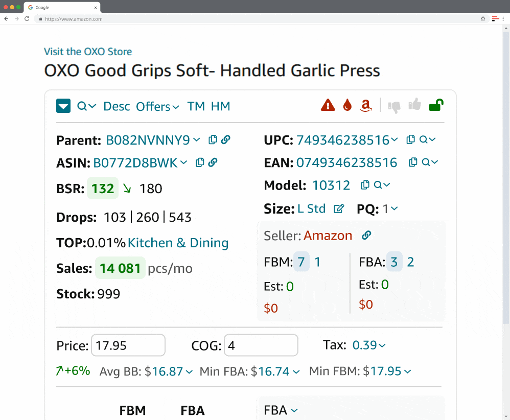Open the Tax rate dropdown
The height and width of the screenshot is (420, 510).
pos(369,345)
